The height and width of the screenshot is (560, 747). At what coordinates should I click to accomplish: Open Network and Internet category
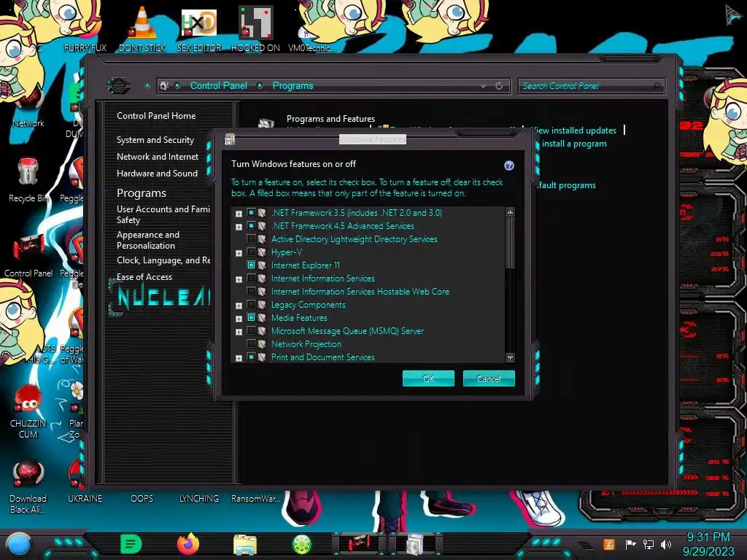[158, 157]
